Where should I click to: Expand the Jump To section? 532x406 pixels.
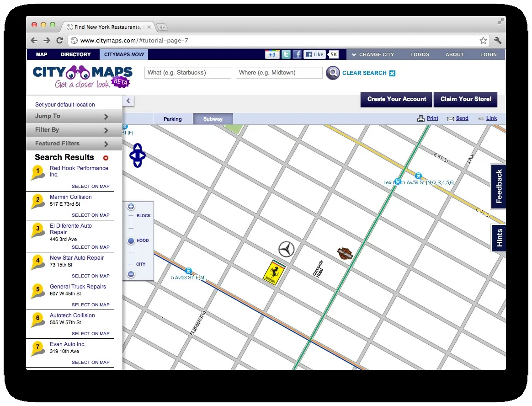[x=74, y=116]
